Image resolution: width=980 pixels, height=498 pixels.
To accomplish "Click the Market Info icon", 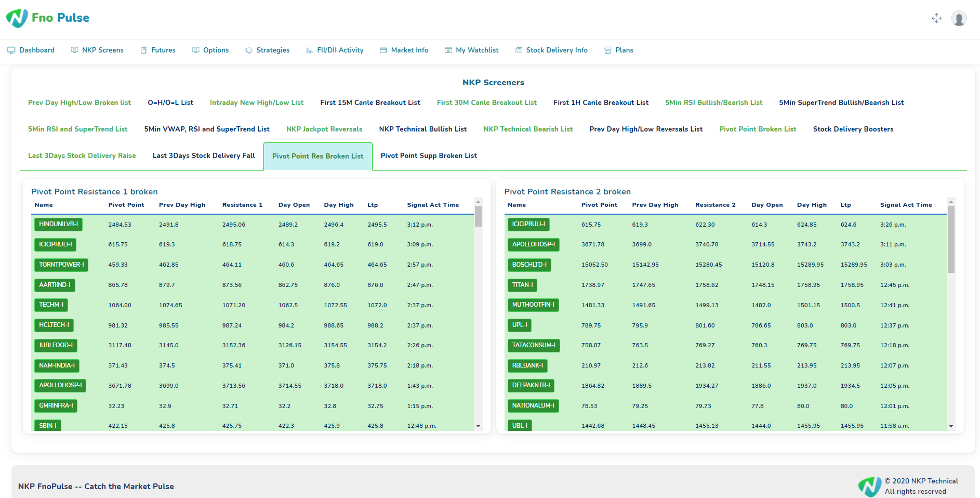I will (x=383, y=50).
